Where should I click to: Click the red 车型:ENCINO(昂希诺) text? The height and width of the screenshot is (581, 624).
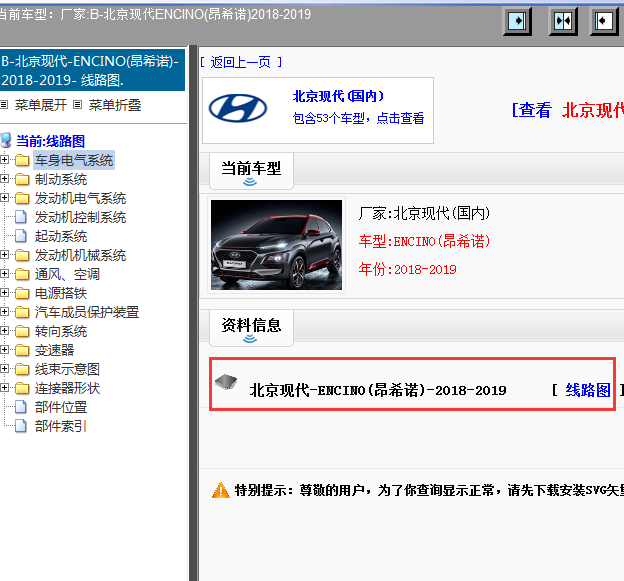coord(424,241)
